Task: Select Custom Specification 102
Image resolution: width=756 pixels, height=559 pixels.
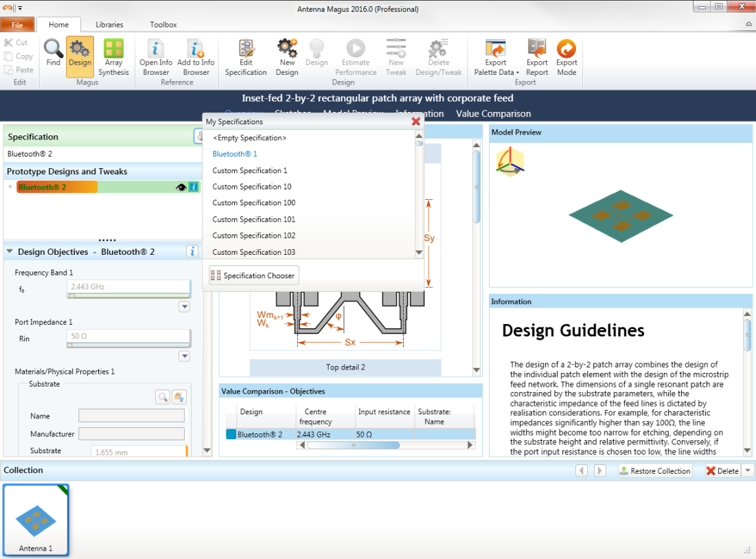Action: pyautogui.click(x=253, y=236)
